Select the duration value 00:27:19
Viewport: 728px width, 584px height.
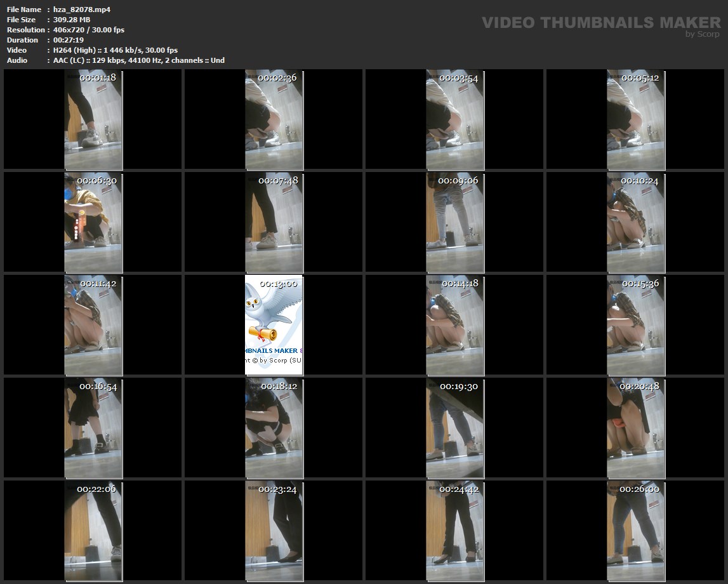[x=69, y=40]
